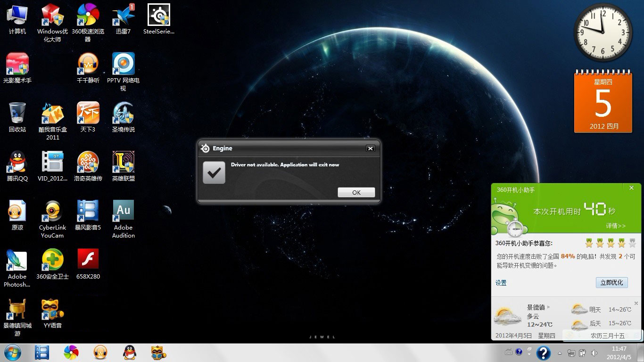This screenshot has height=362, width=644.
Task: Click the keyboard input method icon
Action: point(509,352)
